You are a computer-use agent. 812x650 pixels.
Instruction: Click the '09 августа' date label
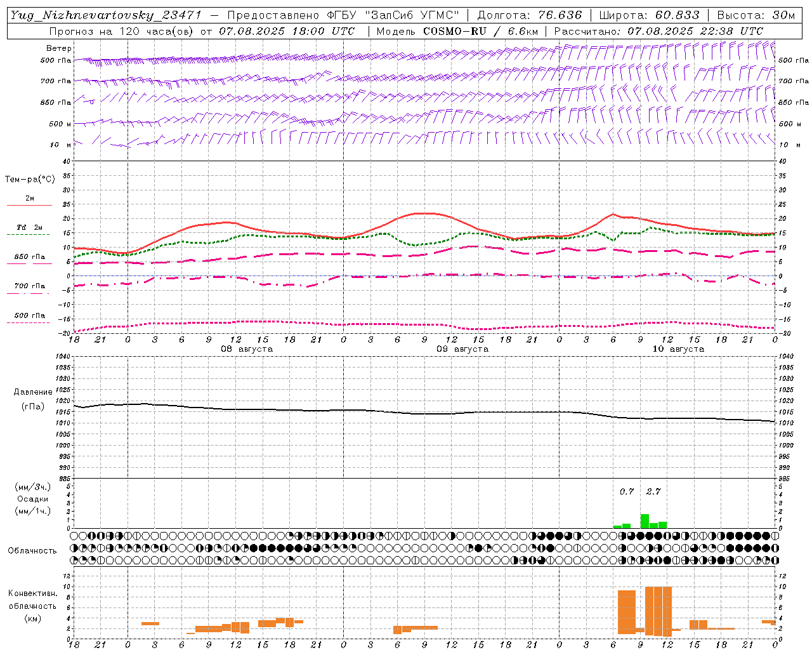point(462,349)
